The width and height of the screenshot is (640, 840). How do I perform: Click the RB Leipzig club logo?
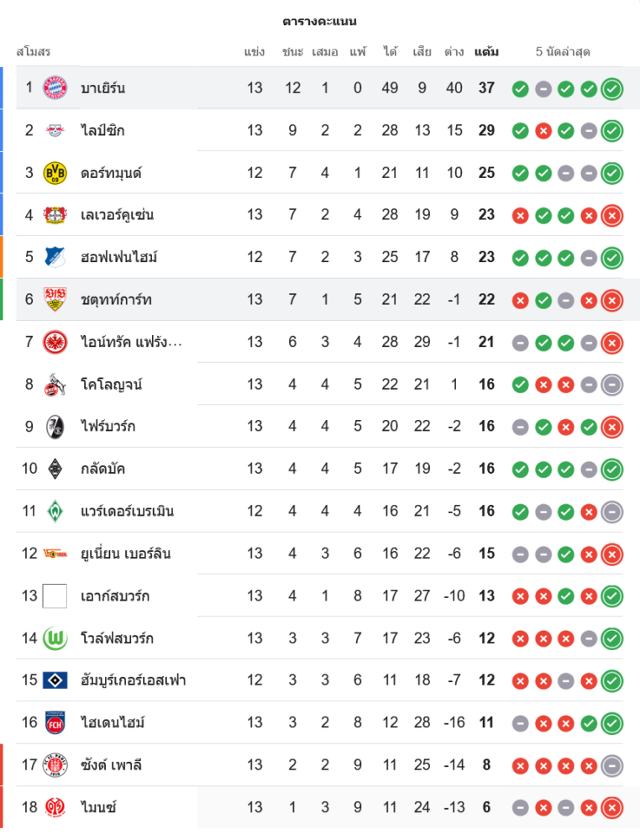tap(55, 130)
